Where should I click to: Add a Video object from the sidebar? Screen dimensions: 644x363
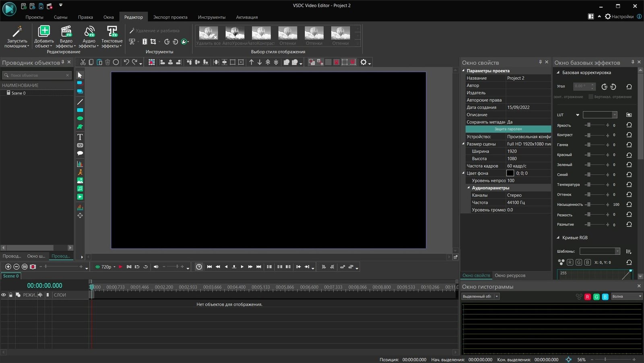click(x=80, y=197)
